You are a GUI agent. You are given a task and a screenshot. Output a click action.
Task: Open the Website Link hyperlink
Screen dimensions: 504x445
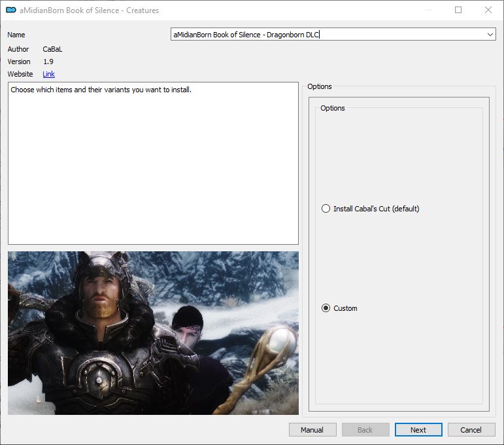point(48,74)
